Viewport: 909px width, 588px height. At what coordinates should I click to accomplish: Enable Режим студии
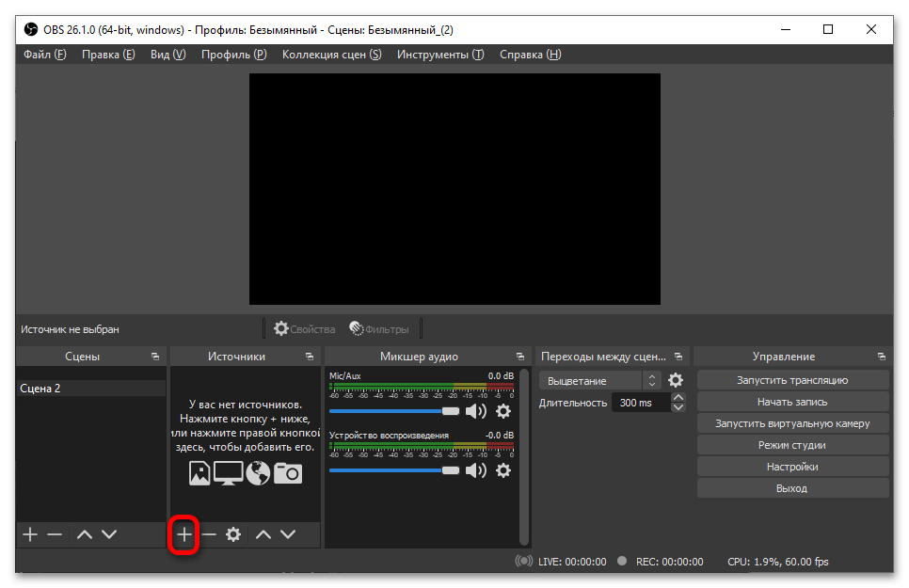pyautogui.click(x=792, y=445)
